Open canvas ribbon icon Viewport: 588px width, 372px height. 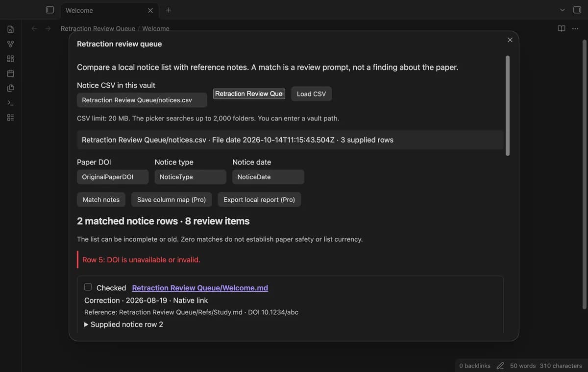pyautogui.click(x=10, y=59)
